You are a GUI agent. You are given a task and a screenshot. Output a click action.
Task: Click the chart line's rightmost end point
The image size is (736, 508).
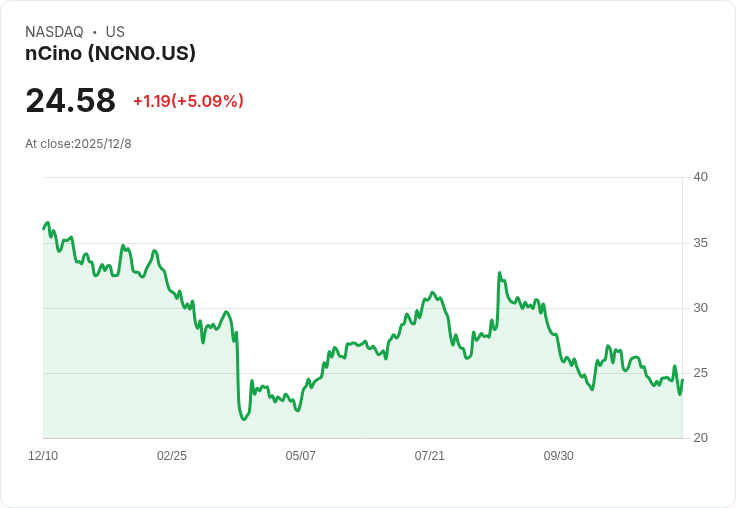click(x=682, y=380)
